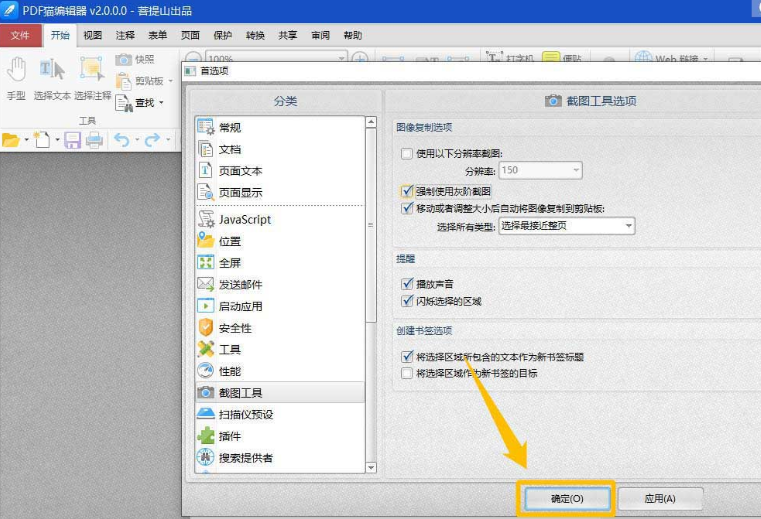Open the 选择最接近整页 dropdown
The image size is (761, 519).
pyautogui.click(x=566, y=226)
